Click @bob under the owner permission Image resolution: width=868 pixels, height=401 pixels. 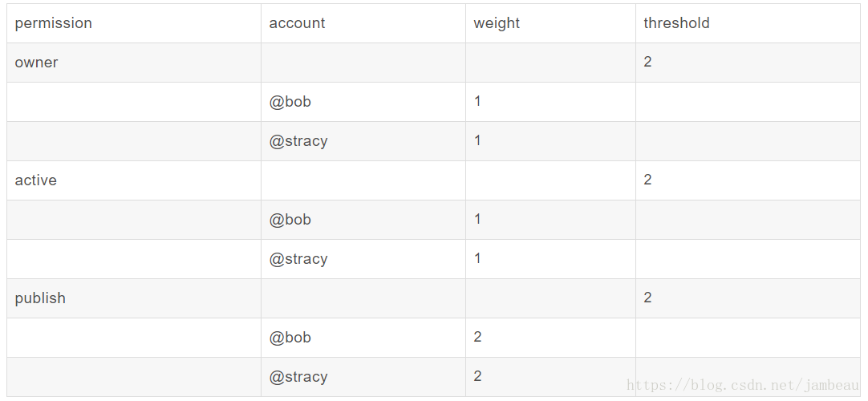pos(290,102)
